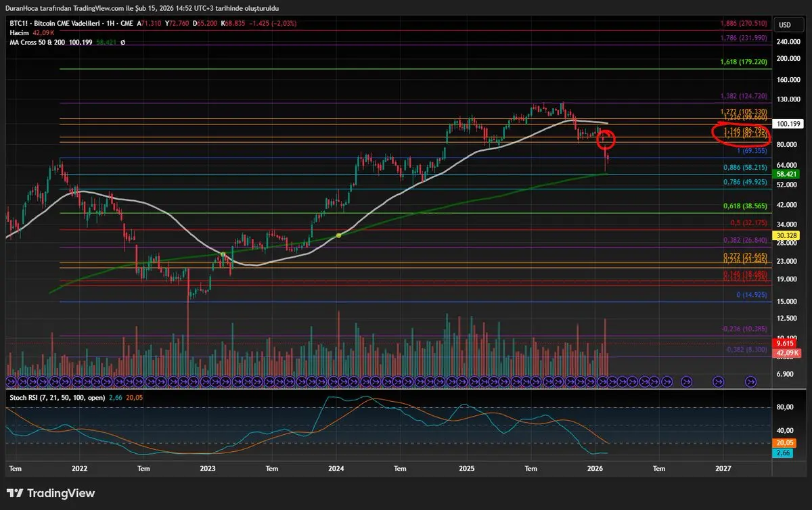Click the Hacim volume indicator label

coord(20,32)
